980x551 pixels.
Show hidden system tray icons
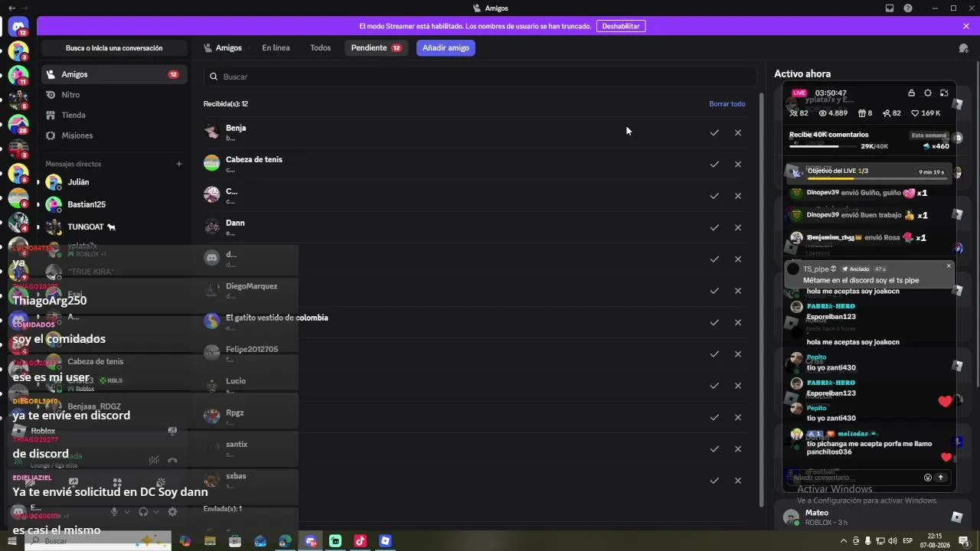[x=844, y=541]
